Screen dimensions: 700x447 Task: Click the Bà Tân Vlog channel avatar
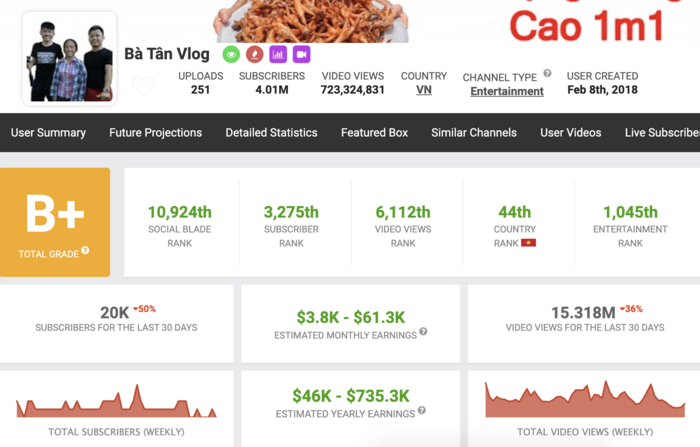[x=69, y=59]
